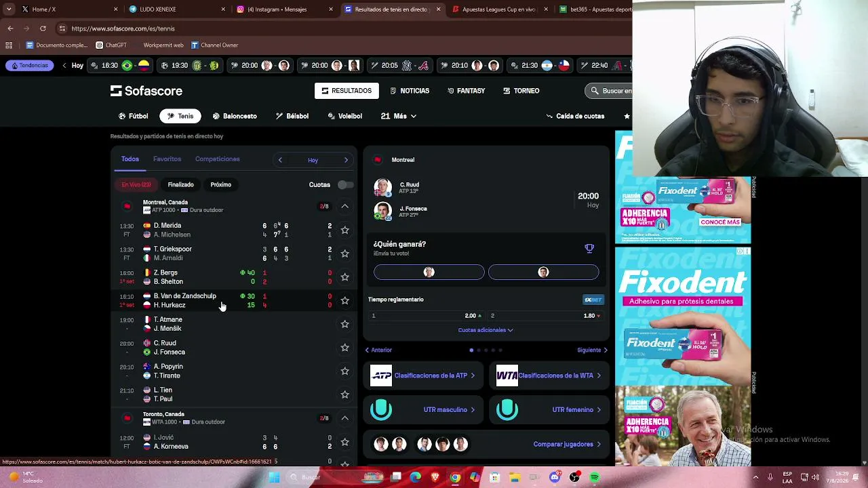
Task: Go to next day in date picker
Action: click(346, 160)
